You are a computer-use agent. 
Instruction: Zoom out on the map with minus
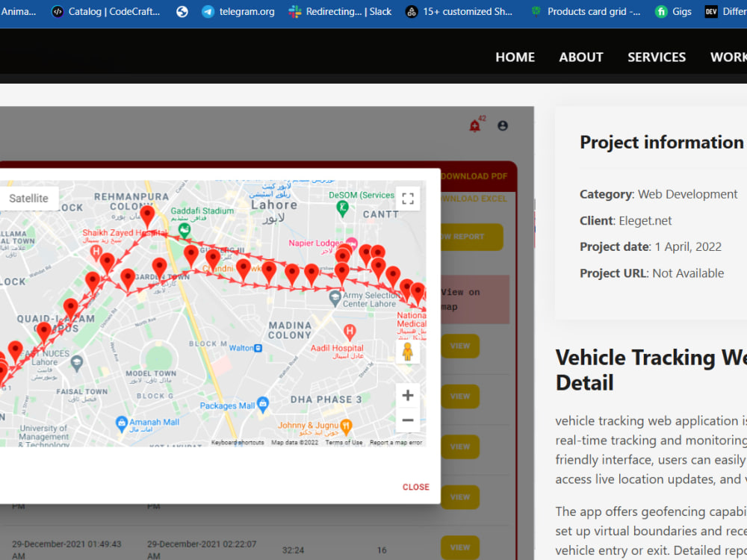(x=408, y=420)
